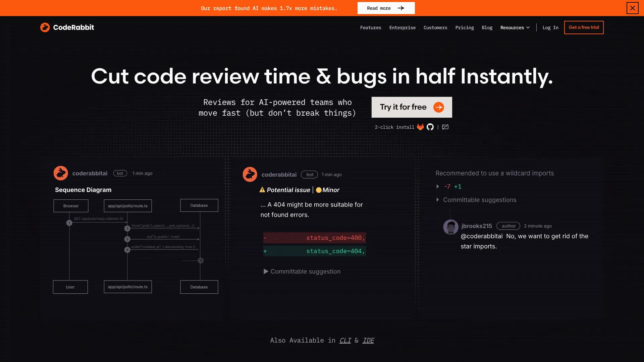Open the CLI link at the bottom

(x=345, y=340)
